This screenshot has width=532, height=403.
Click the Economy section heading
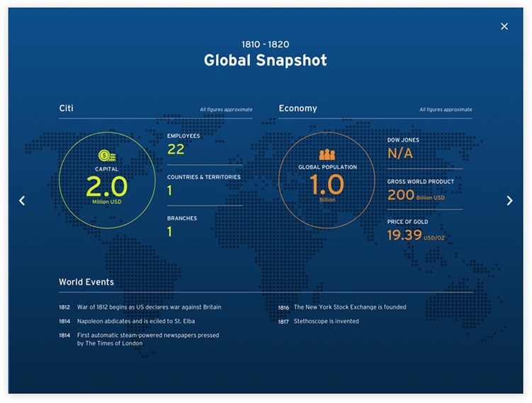click(298, 108)
